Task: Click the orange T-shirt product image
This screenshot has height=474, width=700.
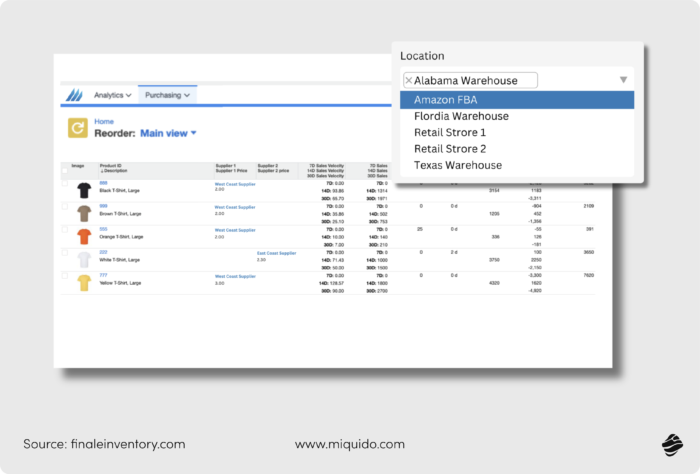Action: (x=83, y=236)
